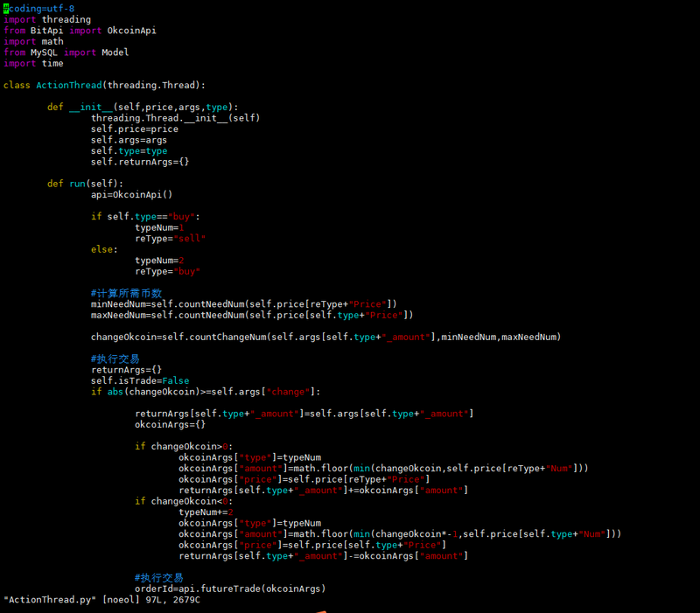This screenshot has width=700, height=613.
Task: Click math.floor line with 'changeOkcoin*-1'
Action: (400, 534)
